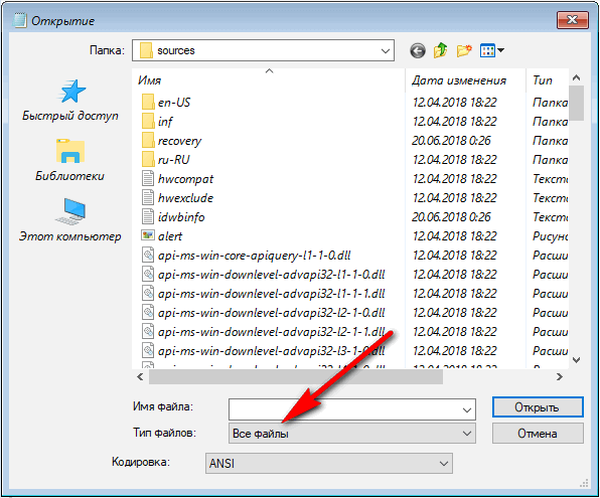The height and width of the screenshot is (498, 600).
Task: Open the Тип файлов file type dropdown
Action: point(466,433)
